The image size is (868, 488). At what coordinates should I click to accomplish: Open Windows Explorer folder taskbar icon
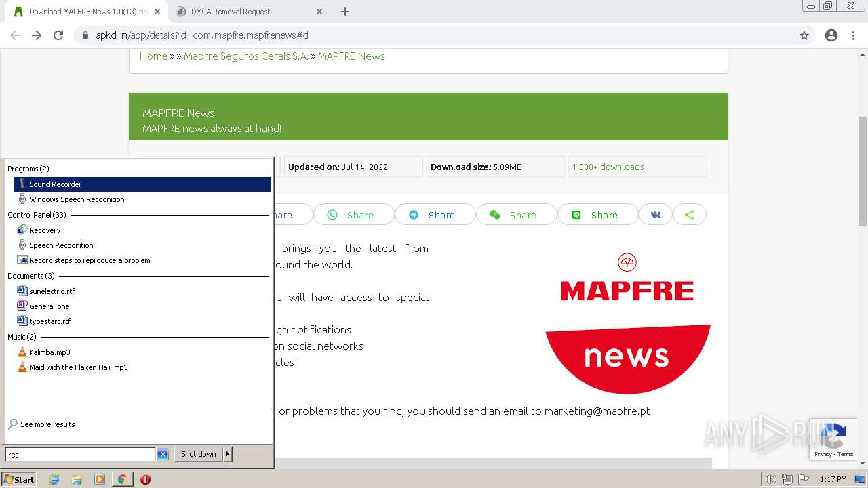coord(77,479)
